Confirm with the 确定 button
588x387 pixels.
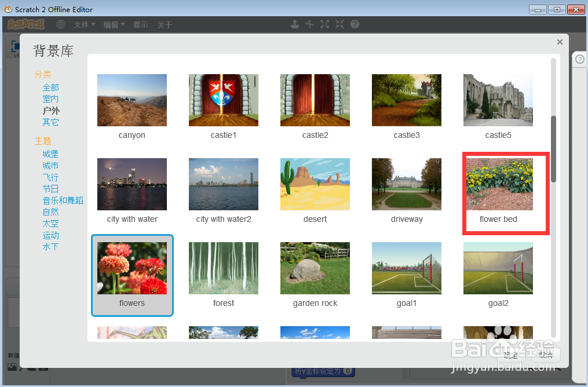511,355
